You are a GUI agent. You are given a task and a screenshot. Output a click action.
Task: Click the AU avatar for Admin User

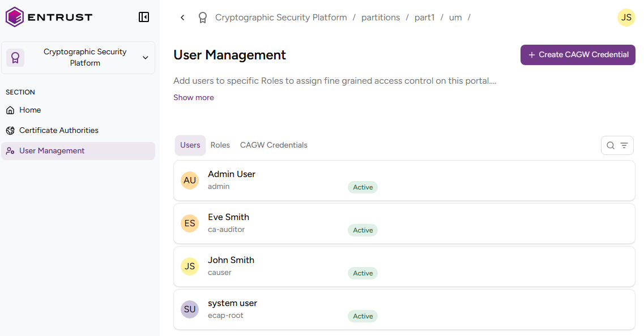190,180
